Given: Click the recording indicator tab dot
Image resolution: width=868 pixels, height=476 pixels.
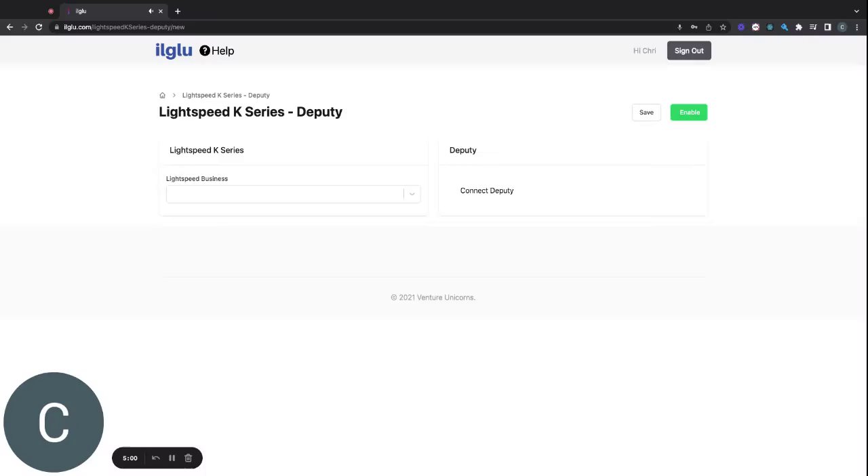Looking at the screenshot, I should 51,11.
